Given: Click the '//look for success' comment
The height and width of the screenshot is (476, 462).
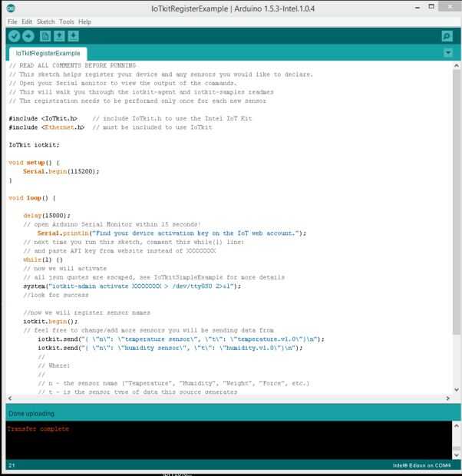Looking at the screenshot, I should [x=56, y=295].
